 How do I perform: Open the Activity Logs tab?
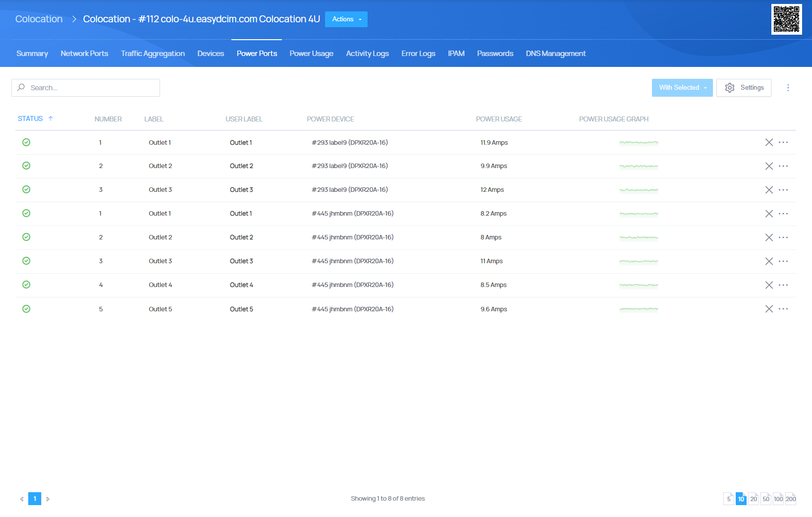367,54
